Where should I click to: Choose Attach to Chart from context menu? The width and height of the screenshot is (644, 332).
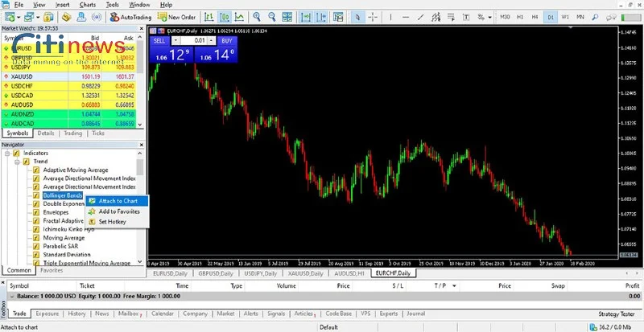(118, 201)
